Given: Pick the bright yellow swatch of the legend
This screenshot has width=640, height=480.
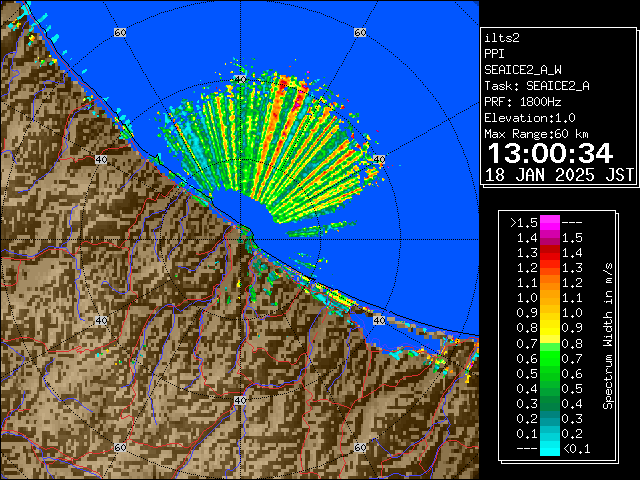Looking at the screenshot, I should point(550,329).
